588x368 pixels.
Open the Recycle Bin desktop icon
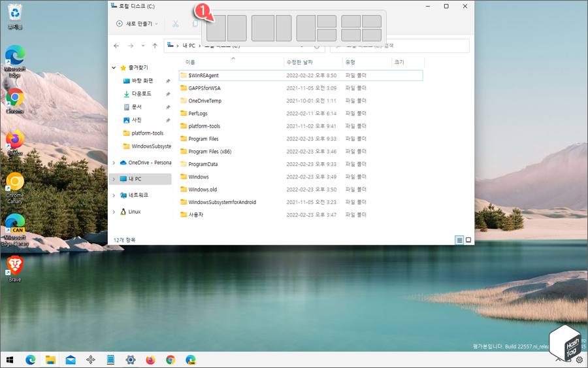15,16
